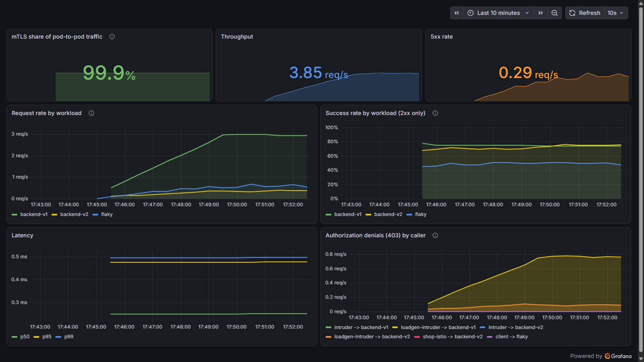
Task: Open the Grafana link in footer
Action: click(618, 356)
